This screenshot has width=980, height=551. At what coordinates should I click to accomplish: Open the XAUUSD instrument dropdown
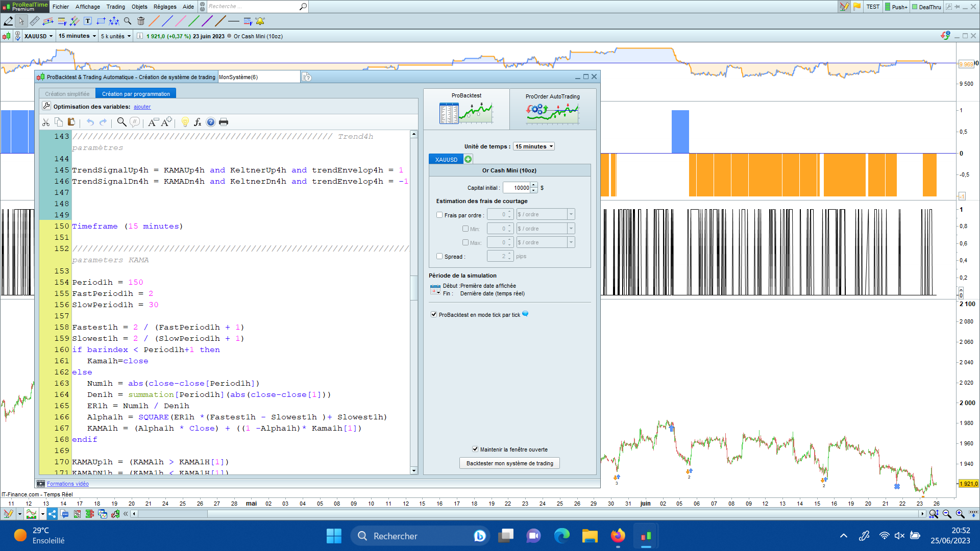pyautogui.click(x=38, y=36)
